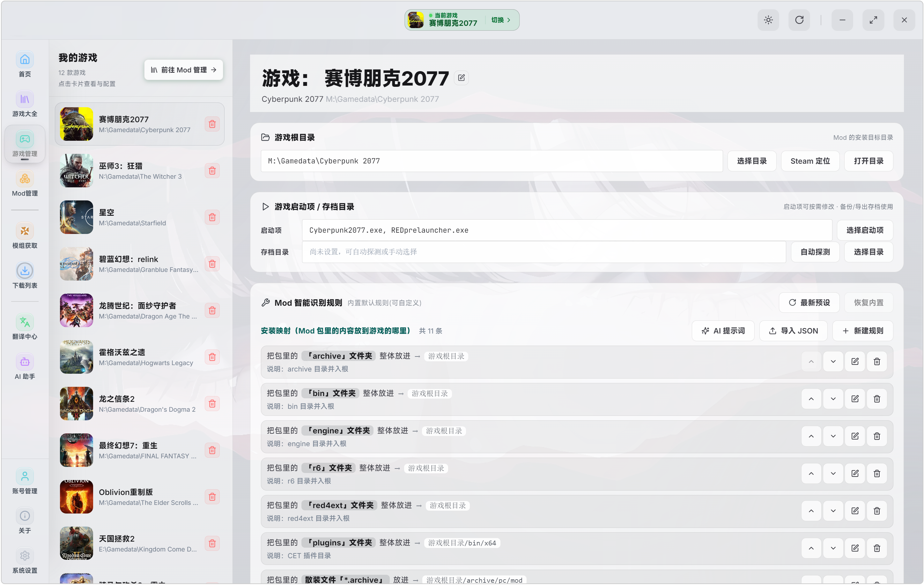Move r6 folder rule down
Screen dimensions: 924x585
pos(833,473)
